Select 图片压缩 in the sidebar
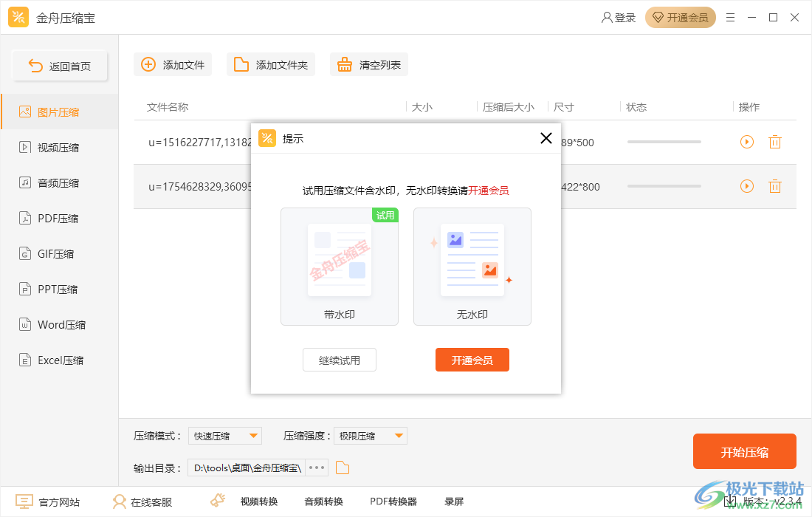The image size is (812, 517). click(60, 112)
